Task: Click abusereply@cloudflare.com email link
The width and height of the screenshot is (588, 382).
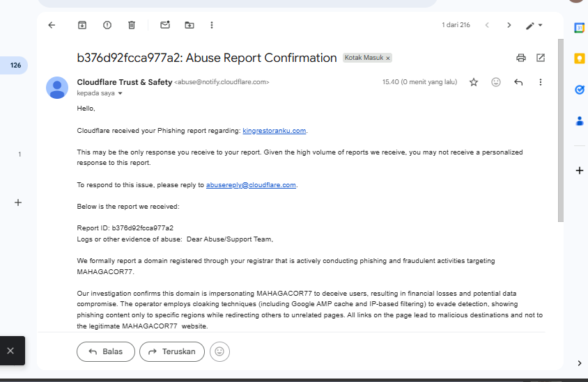Action: pos(251,185)
